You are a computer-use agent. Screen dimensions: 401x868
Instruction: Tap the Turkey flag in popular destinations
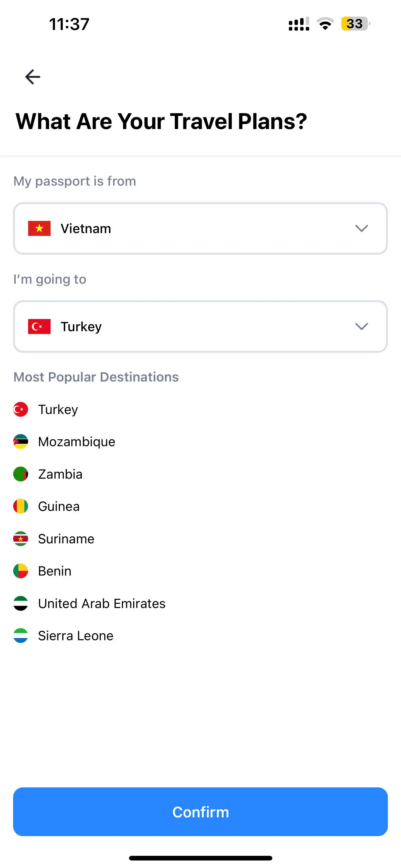click(x=21, y=409)
